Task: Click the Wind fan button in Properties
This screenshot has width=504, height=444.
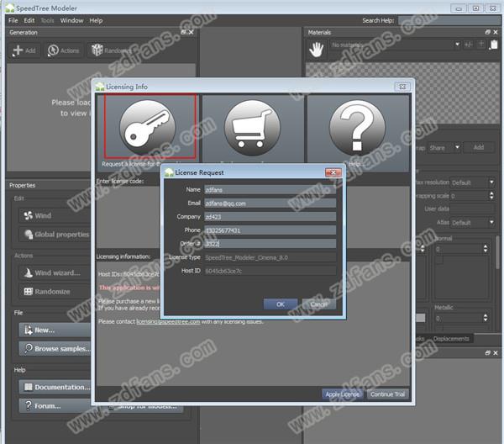Action: [x=55, y=215]
